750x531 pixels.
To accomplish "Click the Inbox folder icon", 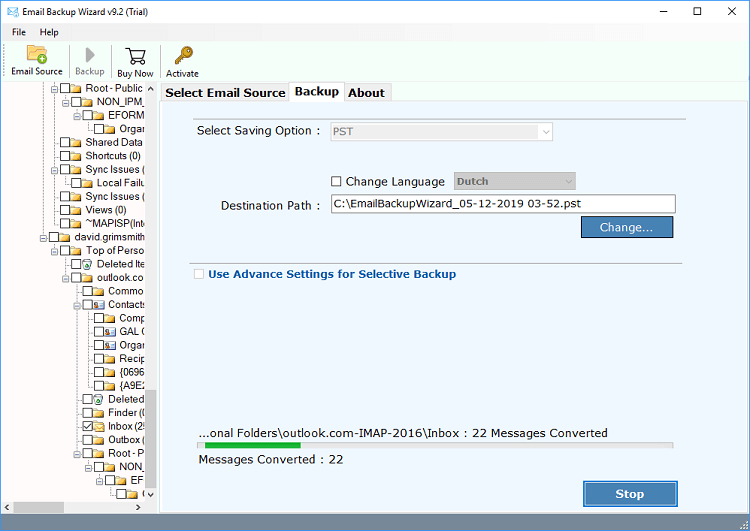I will 99,426.
